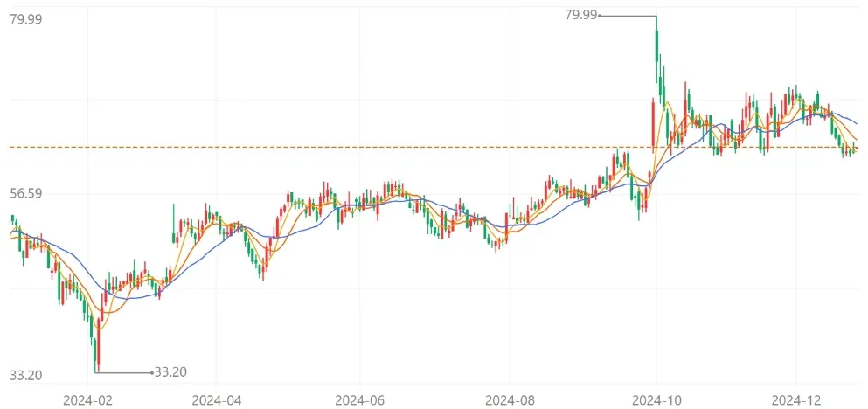Viewport: 868px width, 409px height.
Task: Select the 2024-12 date on the time axis
Action: click(797, 399)
